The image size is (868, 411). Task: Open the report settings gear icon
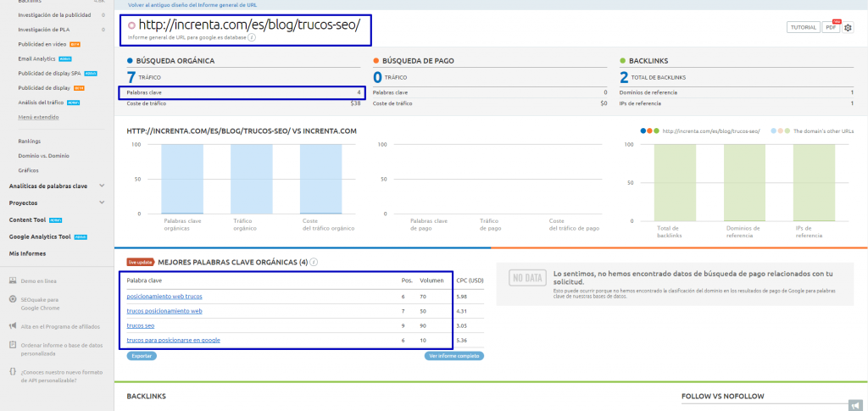[x=848, y=28]
